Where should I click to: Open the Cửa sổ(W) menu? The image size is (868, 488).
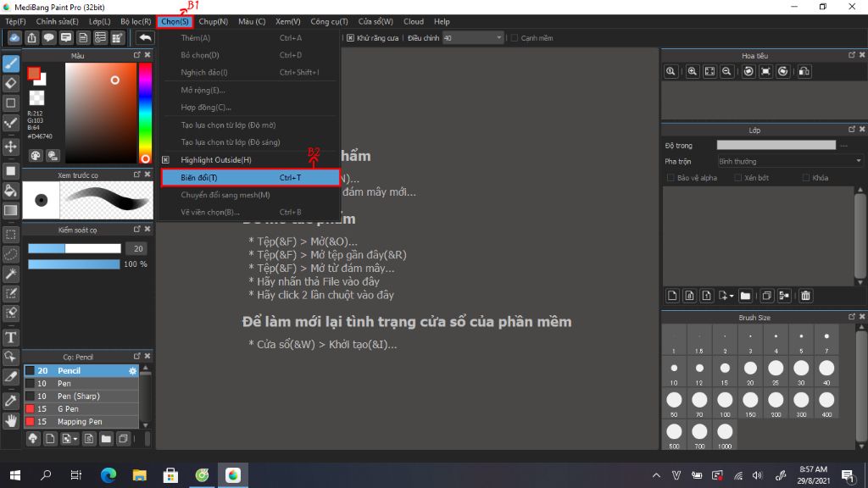click(376, 21)
